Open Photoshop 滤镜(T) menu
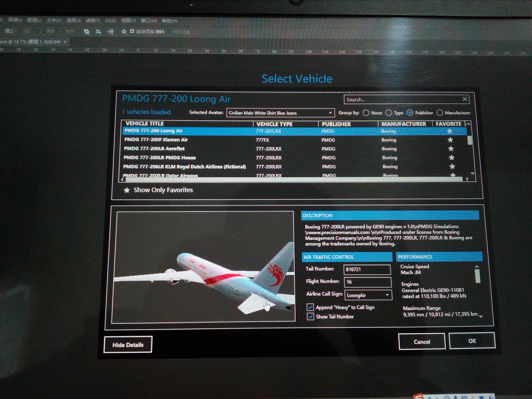The image size is (532, 399). 93,21
